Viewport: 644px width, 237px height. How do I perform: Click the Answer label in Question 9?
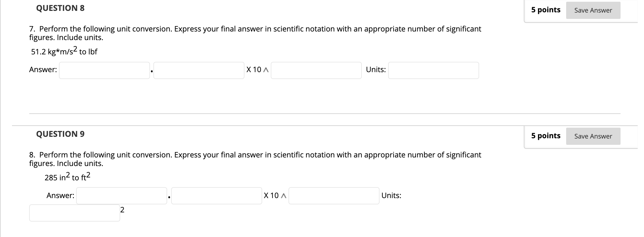point(60,196)
